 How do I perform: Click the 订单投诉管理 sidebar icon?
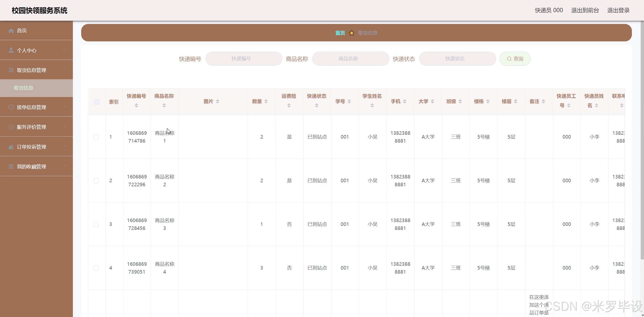(11, 147)
